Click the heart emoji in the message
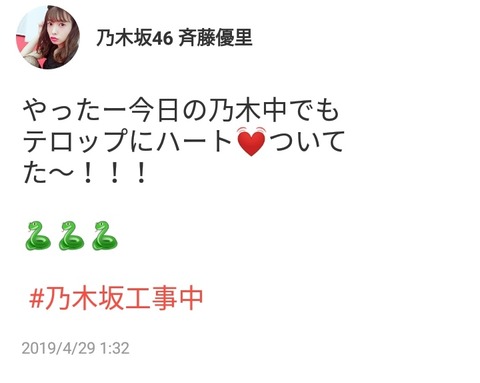This screenshot has width=480, height=383. 251,141
